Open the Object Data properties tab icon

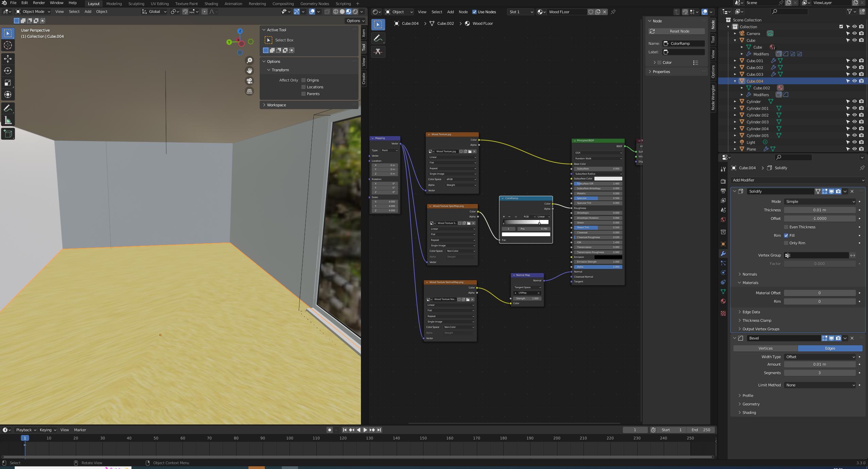[x=723, y=292]
